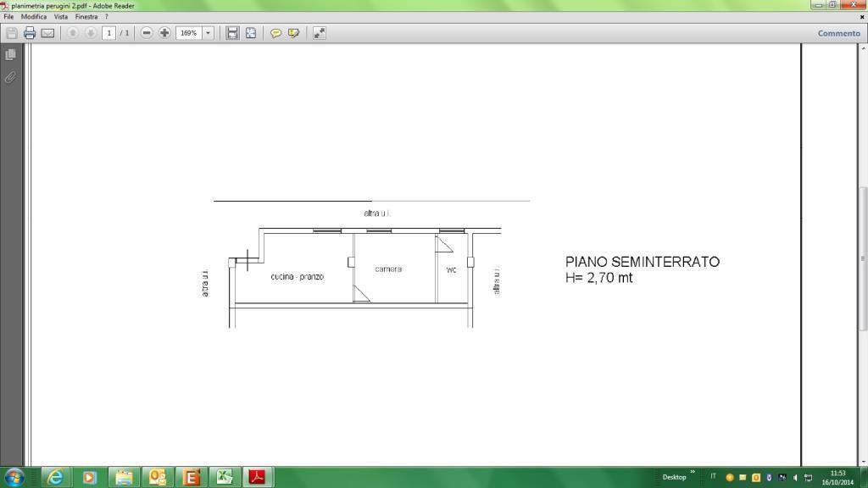Click the add sticky note comment icon
The height and width of the screenshot is (488, 868).
click(275, 33)
